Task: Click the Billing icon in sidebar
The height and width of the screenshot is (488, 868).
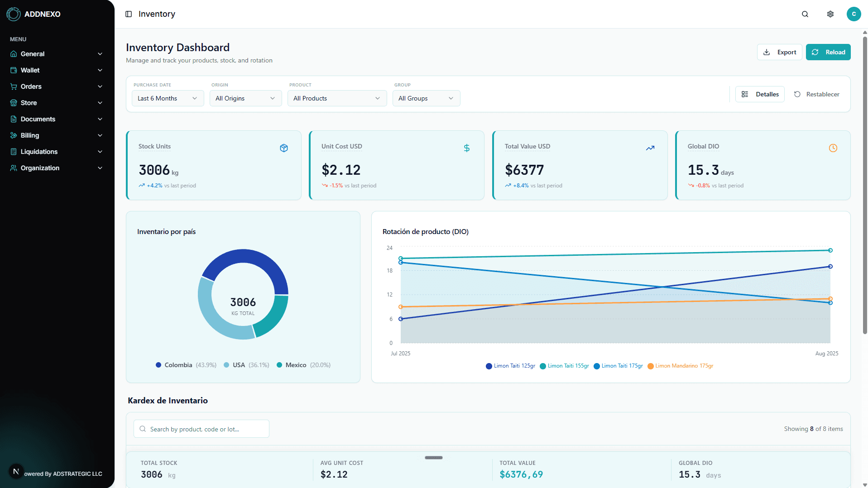Action: (x=14, y=135)
